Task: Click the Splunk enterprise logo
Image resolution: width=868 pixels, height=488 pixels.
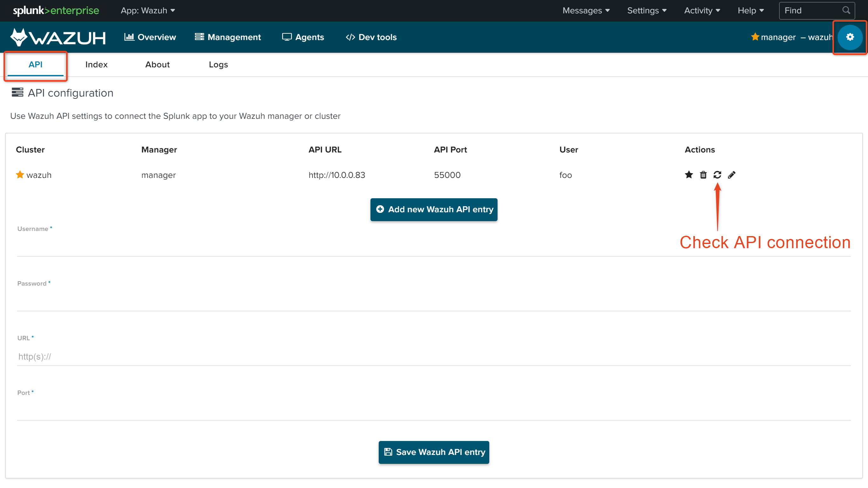Action: [x=56, y=10]
